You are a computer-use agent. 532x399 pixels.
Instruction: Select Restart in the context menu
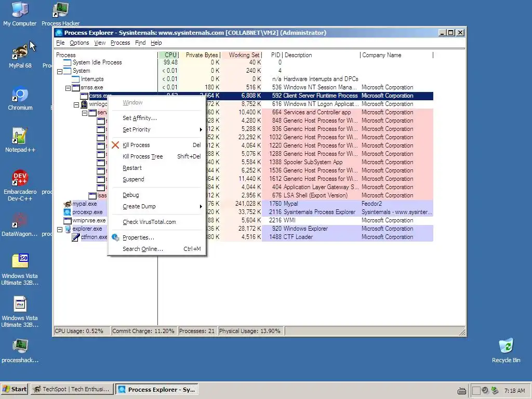157,168
